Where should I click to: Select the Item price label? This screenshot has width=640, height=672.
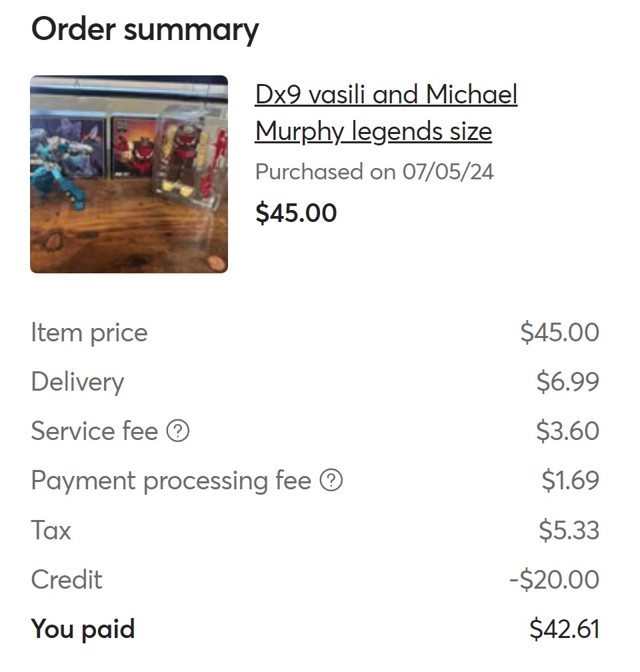(89, 333)
